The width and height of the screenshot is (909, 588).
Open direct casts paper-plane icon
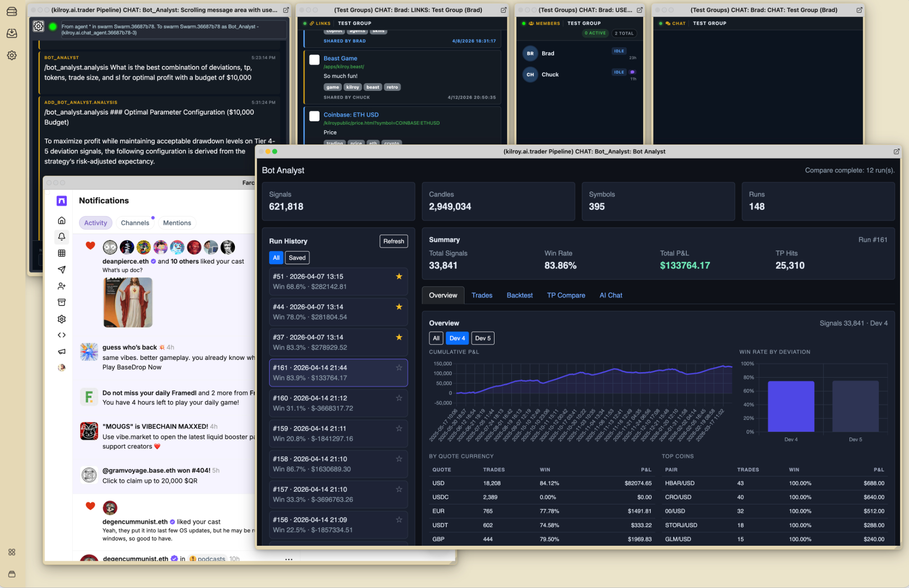pyautogui.click(x=62, y=269)
